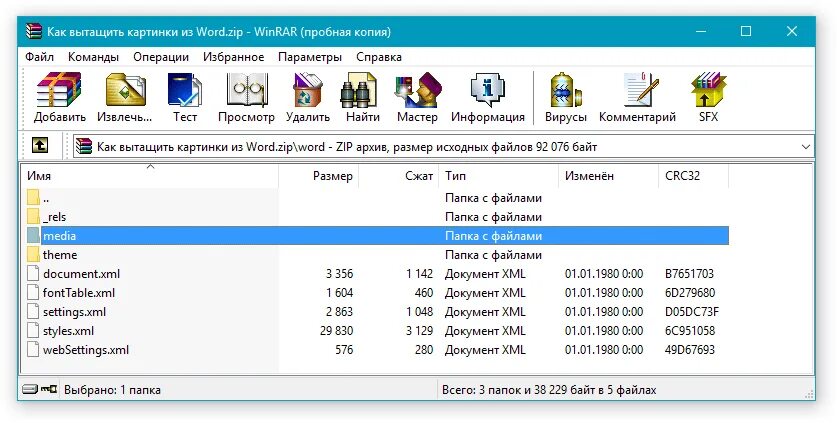Open the Найти (Find) binoculars tool

[x=359, y=90]
